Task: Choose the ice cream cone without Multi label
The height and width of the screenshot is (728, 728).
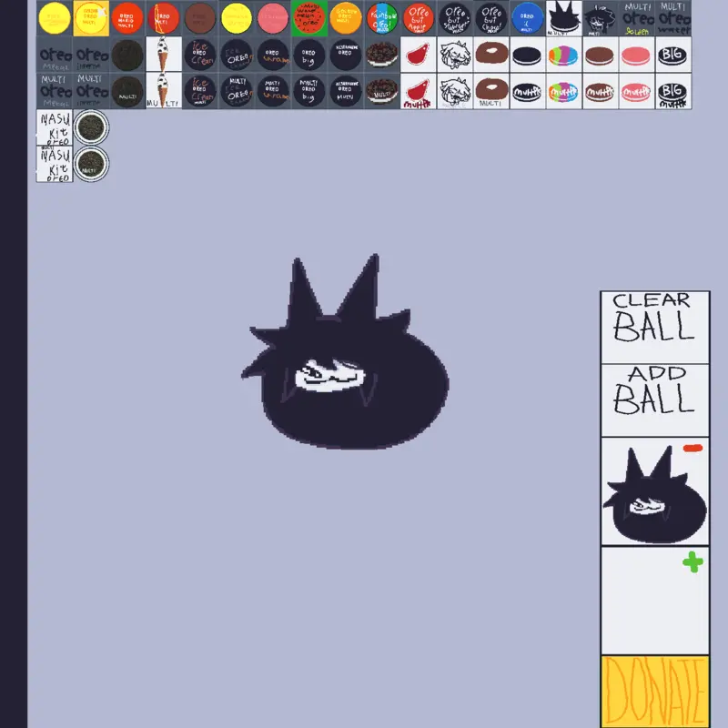Action: click(164, 55)
